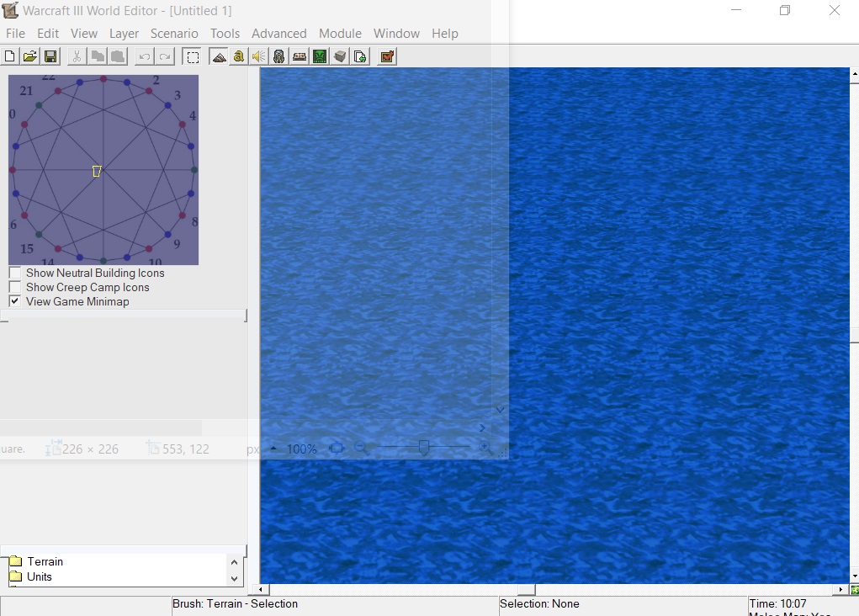Click the World Editor title bar icon
The image size is (859, 616).
[10, 10]
